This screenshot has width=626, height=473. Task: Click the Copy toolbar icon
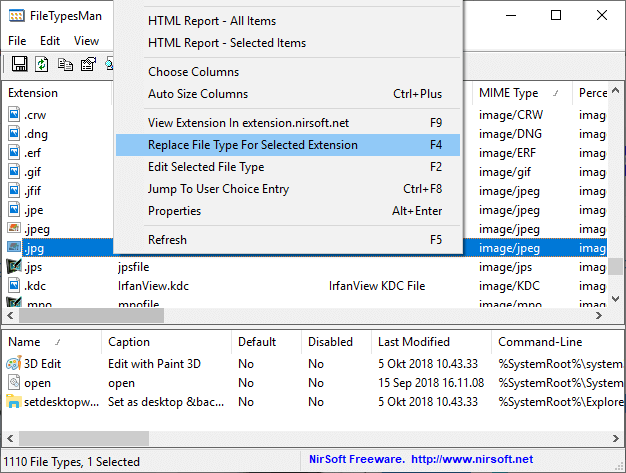point(65,64)
